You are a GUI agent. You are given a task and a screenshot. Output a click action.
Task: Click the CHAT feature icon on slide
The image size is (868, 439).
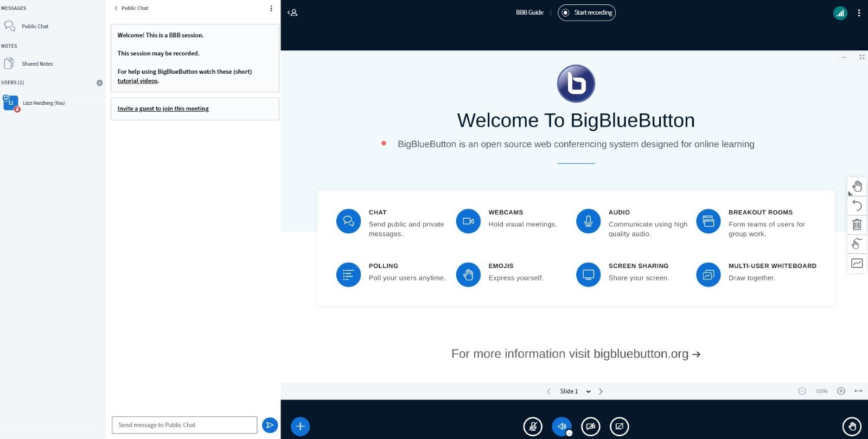pyautogui.click(x=348, y=221)
